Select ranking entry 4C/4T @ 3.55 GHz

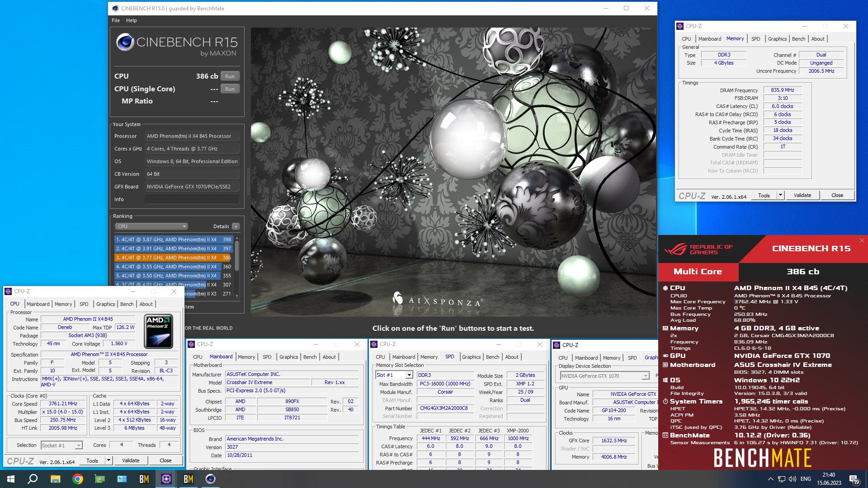tap(174, 267)
